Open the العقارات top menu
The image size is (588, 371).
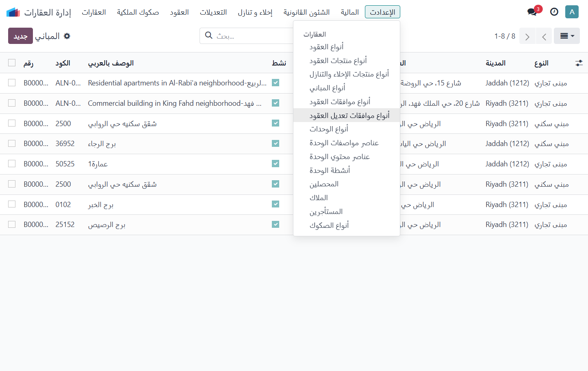94,12
